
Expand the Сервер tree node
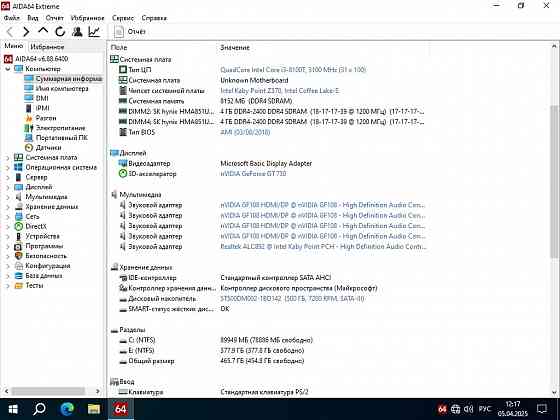(8, 177)
